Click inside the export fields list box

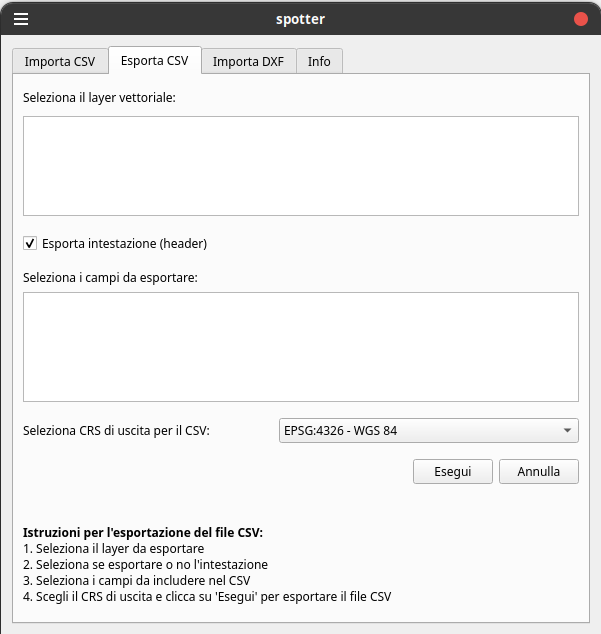[x=300, y=346]
